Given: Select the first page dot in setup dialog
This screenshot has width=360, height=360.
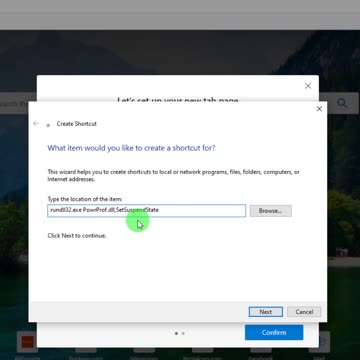Looking at the screenshot, I should tap(176, 333).
